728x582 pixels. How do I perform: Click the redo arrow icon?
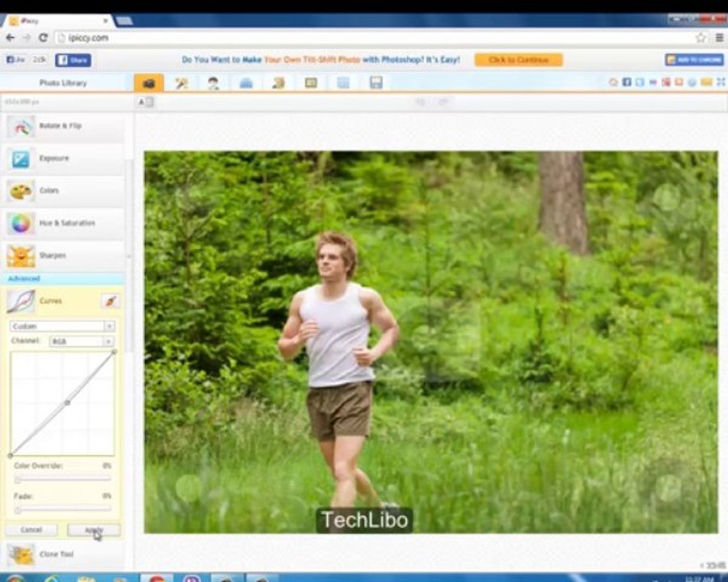tap(443, 102)
